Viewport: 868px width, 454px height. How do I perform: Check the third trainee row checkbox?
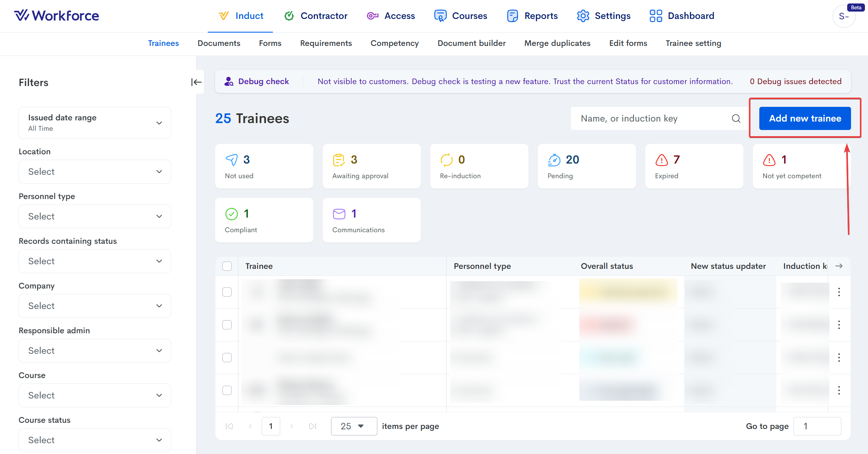pos(227,358)
